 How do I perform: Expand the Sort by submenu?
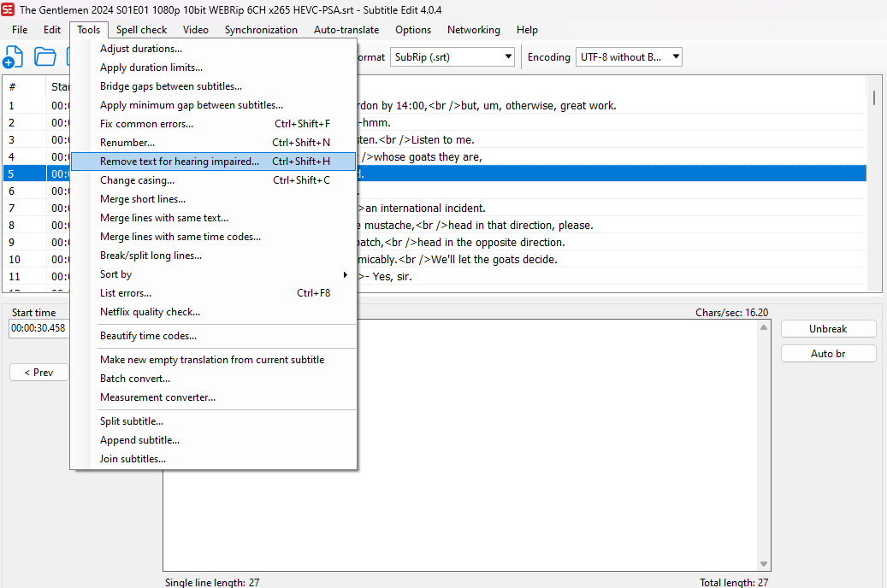point(213,274)
